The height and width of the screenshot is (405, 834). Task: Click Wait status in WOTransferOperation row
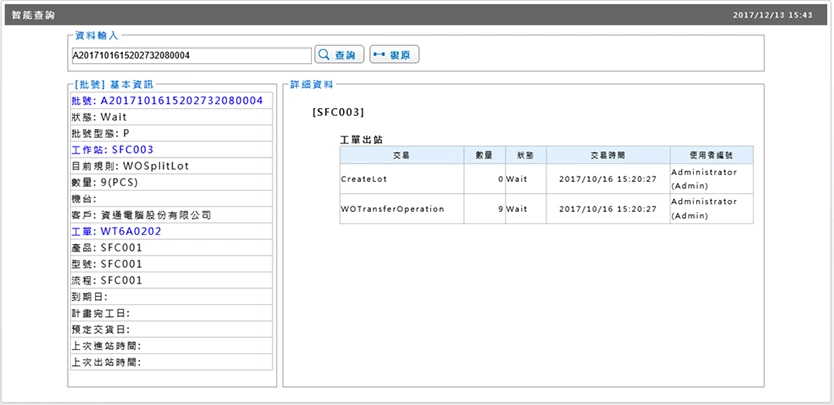coord(526,209)
